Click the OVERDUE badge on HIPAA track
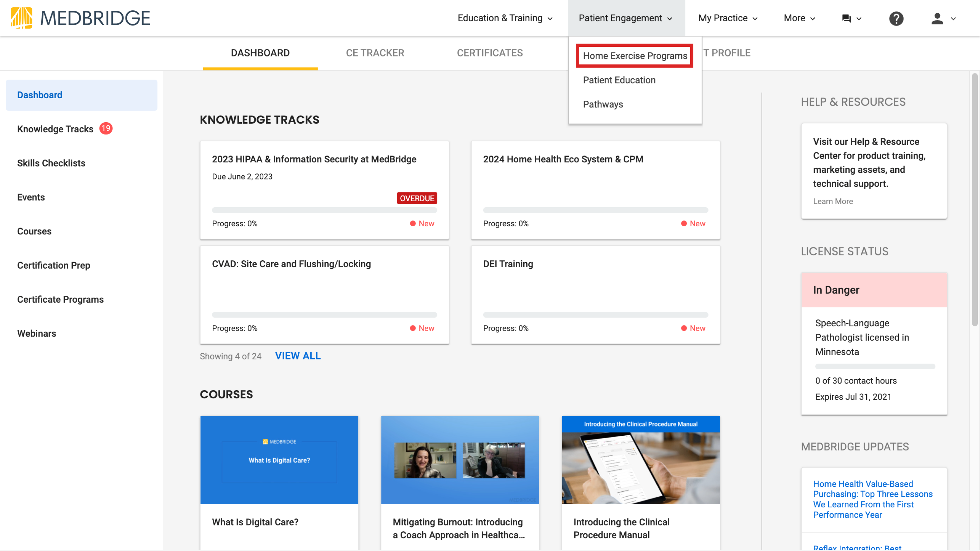Image resolution: width=980 pixels, height=551 pixels. (x=417, y=198)
